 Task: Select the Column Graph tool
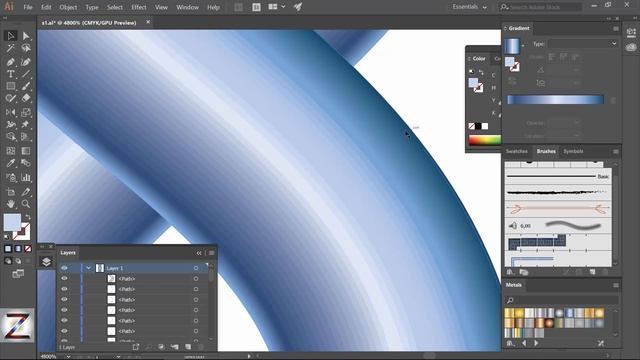(x=26, y=178)
